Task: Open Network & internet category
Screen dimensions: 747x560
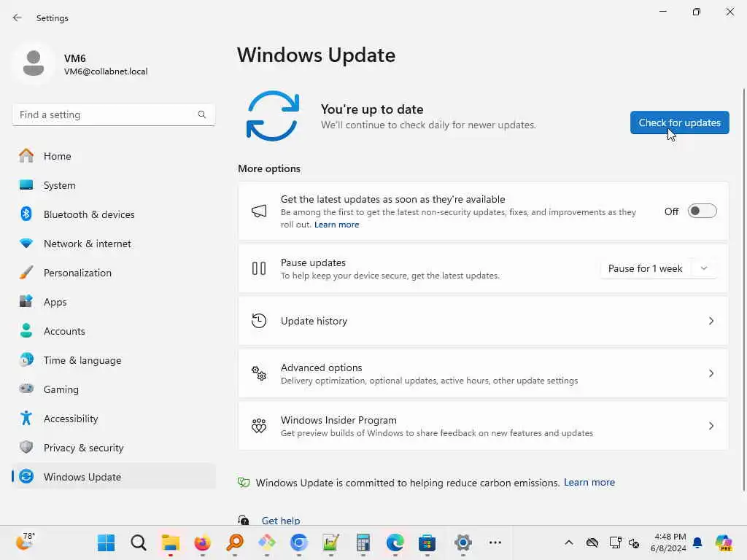Action: (x=113, y=244)
